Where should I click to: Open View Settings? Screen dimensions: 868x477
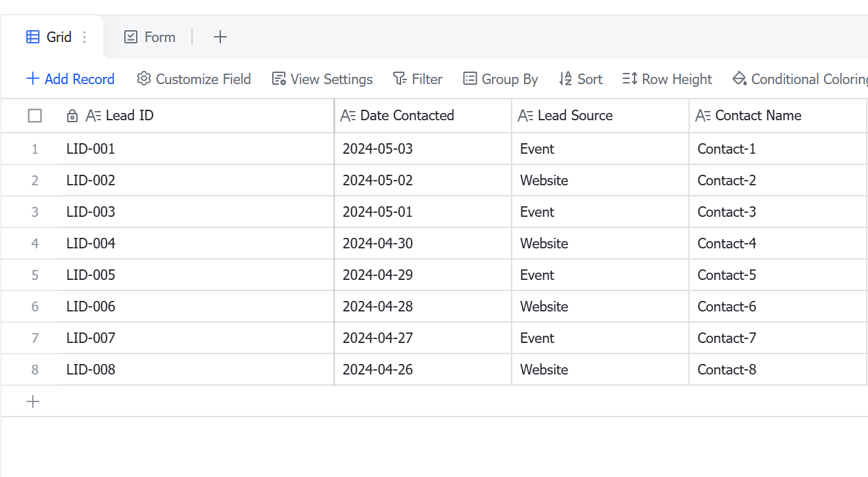[322, 79]
